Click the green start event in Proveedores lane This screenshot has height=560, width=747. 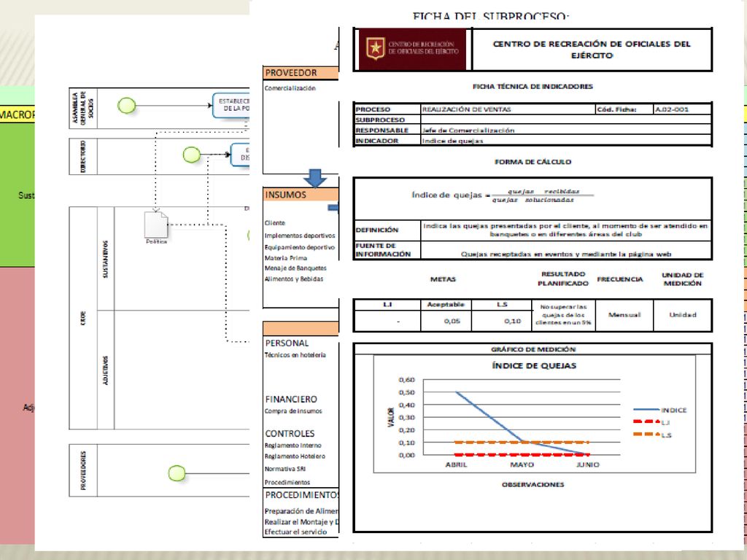click(x=177, y=472)
